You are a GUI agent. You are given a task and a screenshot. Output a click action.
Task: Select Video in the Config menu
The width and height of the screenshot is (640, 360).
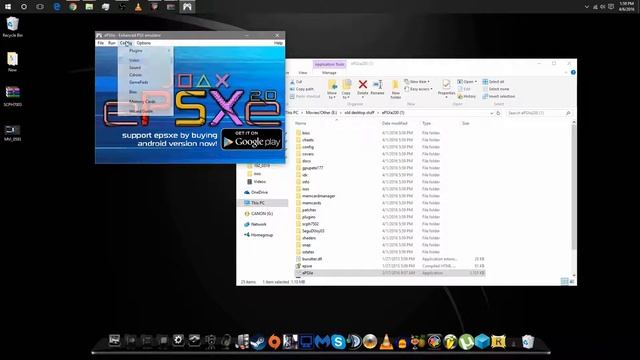(x=145, y=60)
